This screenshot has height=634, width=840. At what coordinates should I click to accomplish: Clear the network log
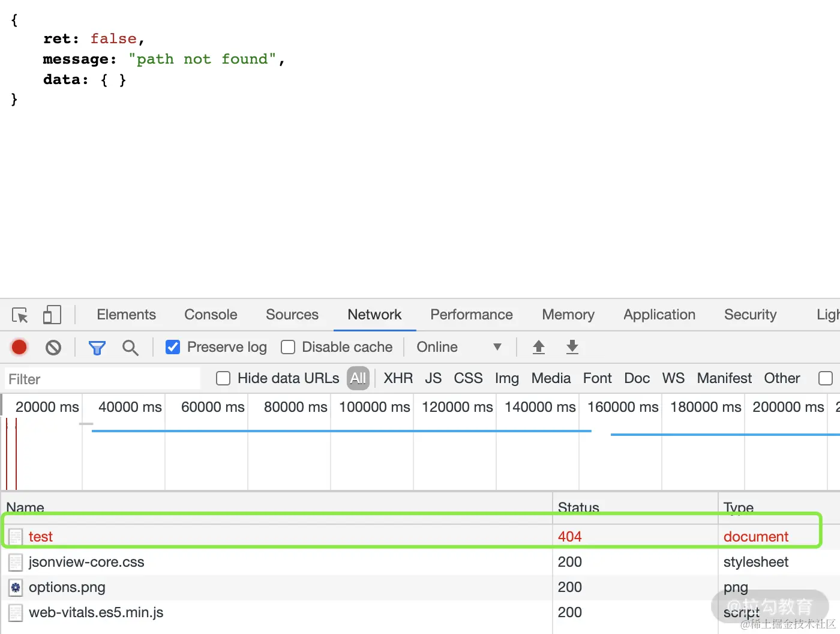click(x=53, y=347)
